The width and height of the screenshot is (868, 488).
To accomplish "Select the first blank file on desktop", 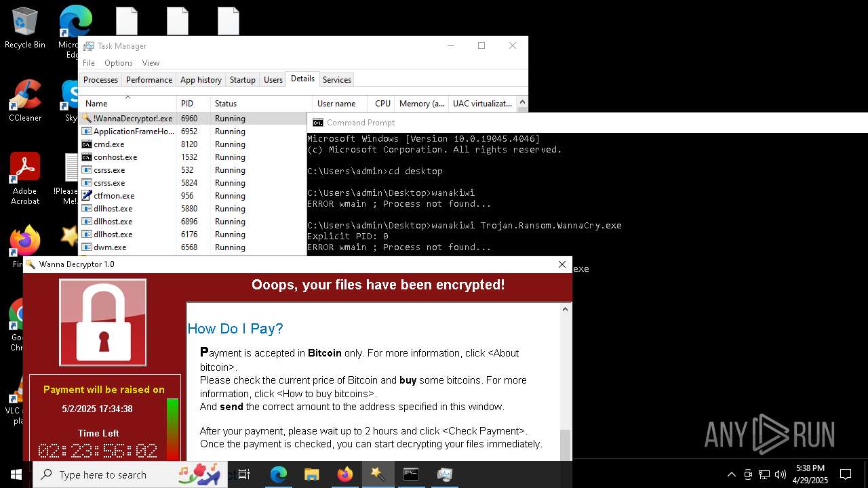I will pos(127,20).
